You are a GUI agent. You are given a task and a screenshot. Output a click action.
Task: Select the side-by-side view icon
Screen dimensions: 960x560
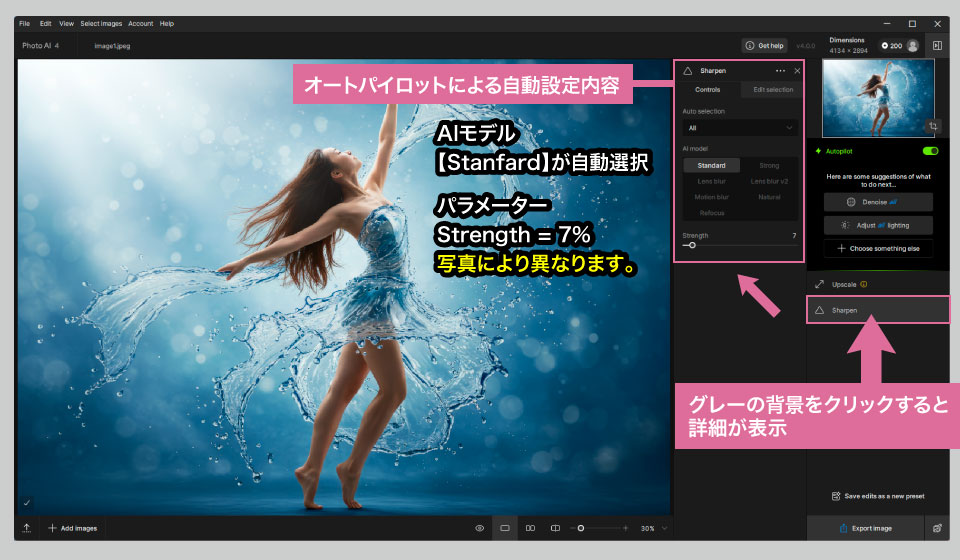click(x=530, y=528)
